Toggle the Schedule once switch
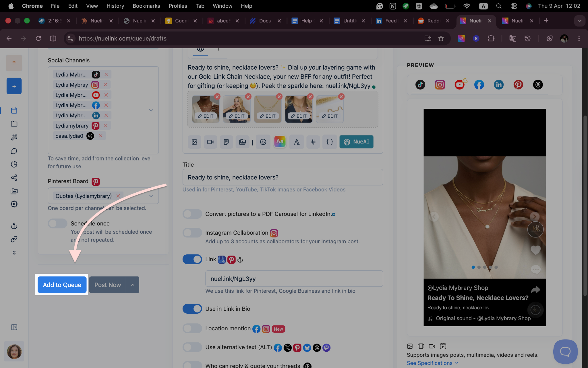 [x=57, y=224]
